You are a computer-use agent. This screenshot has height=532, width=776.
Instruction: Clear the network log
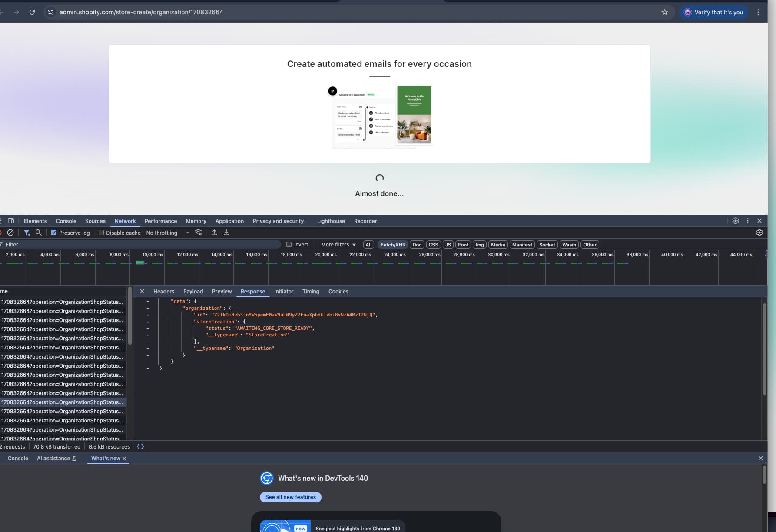(10, 233)
